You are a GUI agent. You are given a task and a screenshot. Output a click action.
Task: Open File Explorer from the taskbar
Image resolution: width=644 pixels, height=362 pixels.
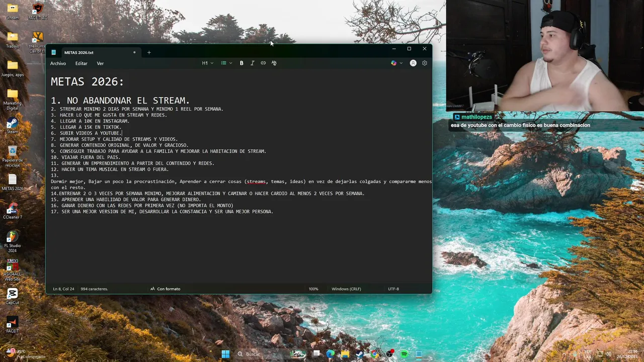coord(345,354)
